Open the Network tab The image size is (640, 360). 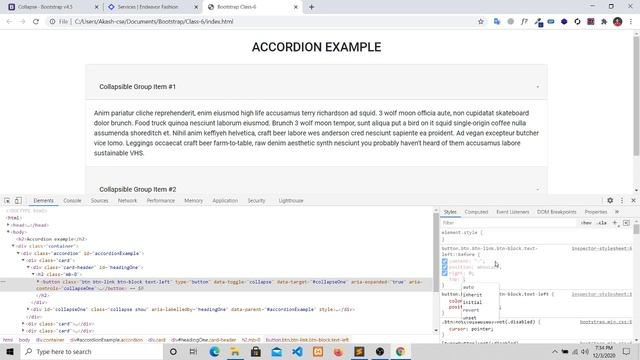(x=127, y=200)
